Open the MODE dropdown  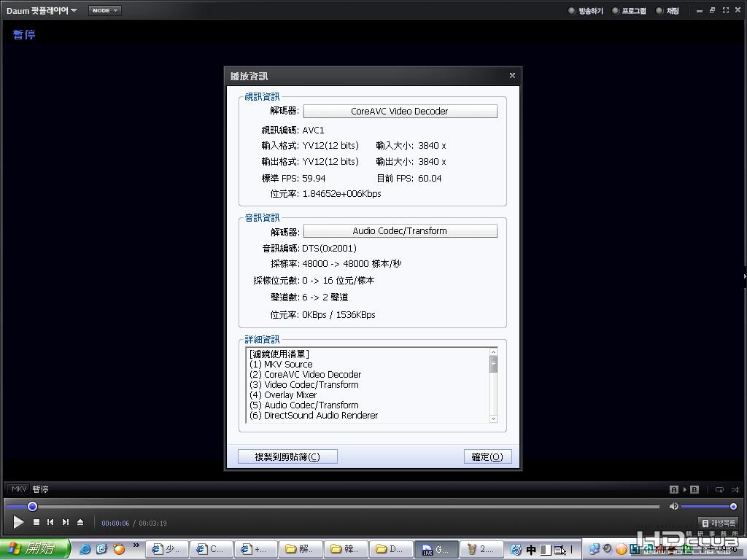pos(105,10)
